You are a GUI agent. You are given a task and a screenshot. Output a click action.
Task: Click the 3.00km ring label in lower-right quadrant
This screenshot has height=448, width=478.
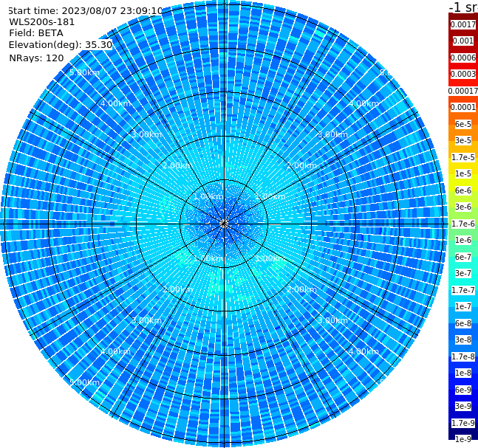click(332, 320)
